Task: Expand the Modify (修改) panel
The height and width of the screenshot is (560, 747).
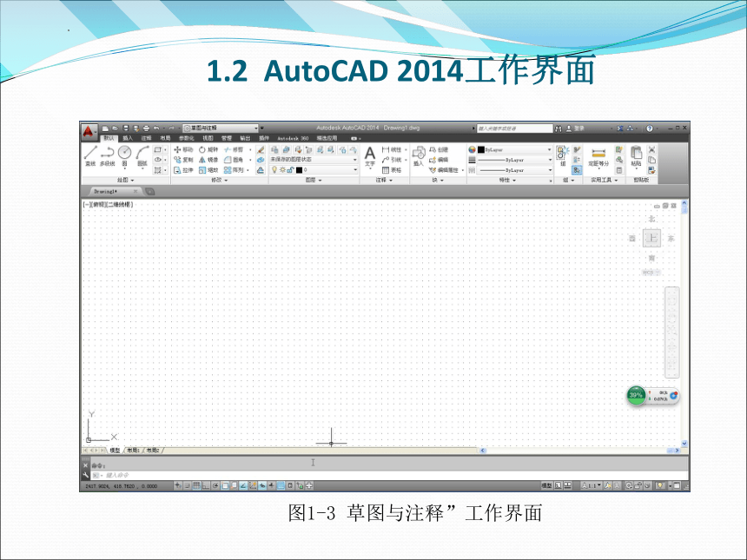Action: point(220,180)
